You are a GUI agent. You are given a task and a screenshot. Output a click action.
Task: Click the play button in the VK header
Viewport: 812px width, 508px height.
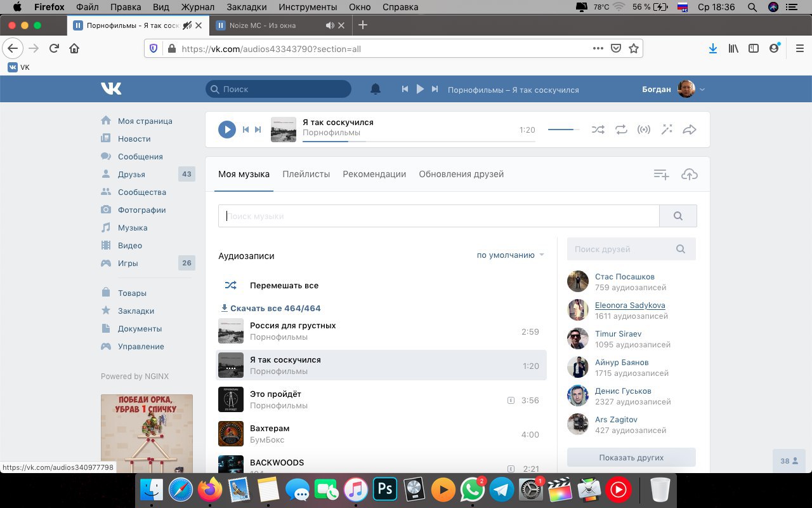419,89
